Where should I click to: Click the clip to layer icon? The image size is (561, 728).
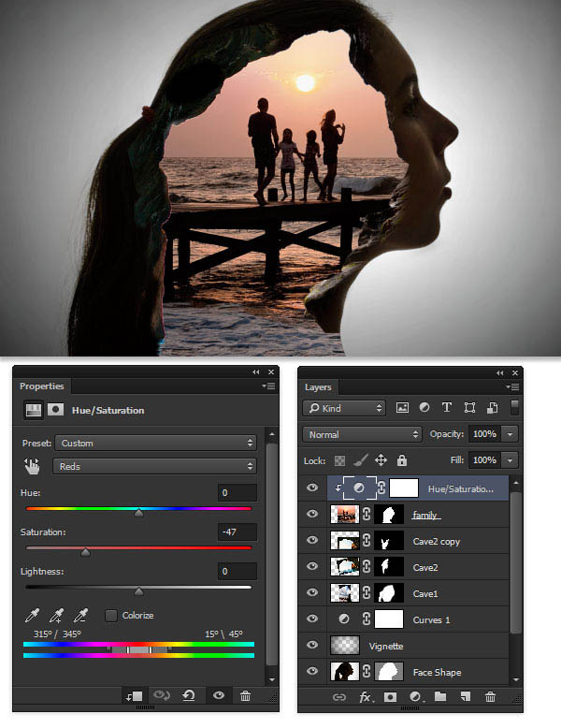tap(135, 695)
